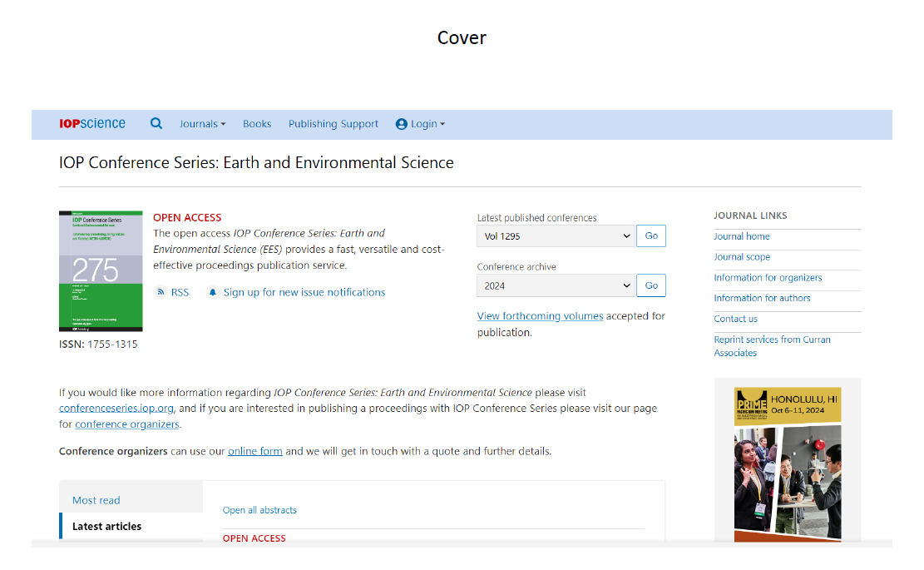Screen dimensions: 924x570
Task: Click the RSS feed icon
Action: click(x=161, y=292)
